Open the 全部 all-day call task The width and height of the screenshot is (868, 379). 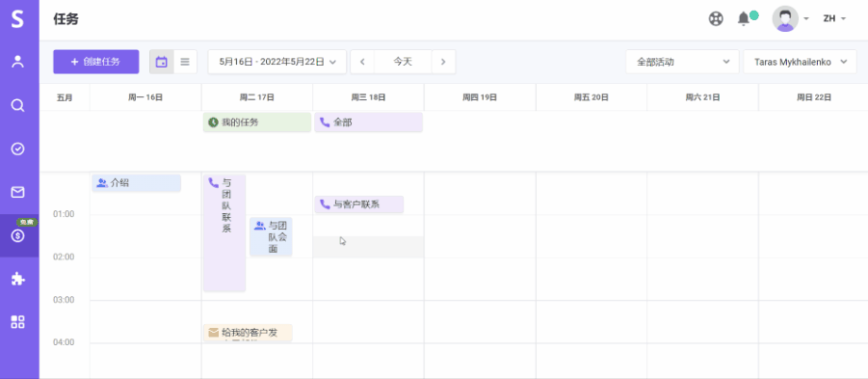pos(369,122)
